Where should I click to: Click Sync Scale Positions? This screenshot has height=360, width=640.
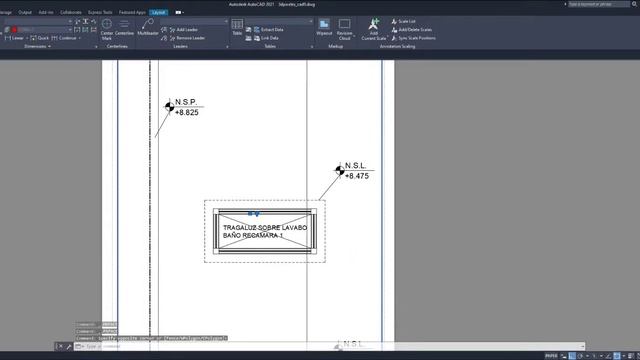413,38
